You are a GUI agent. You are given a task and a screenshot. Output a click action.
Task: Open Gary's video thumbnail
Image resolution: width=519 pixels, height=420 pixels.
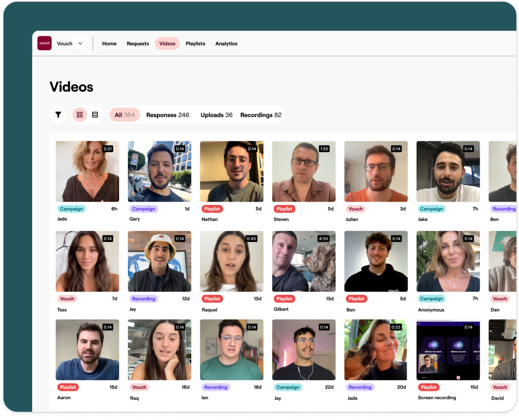click(x=160, y=171)
